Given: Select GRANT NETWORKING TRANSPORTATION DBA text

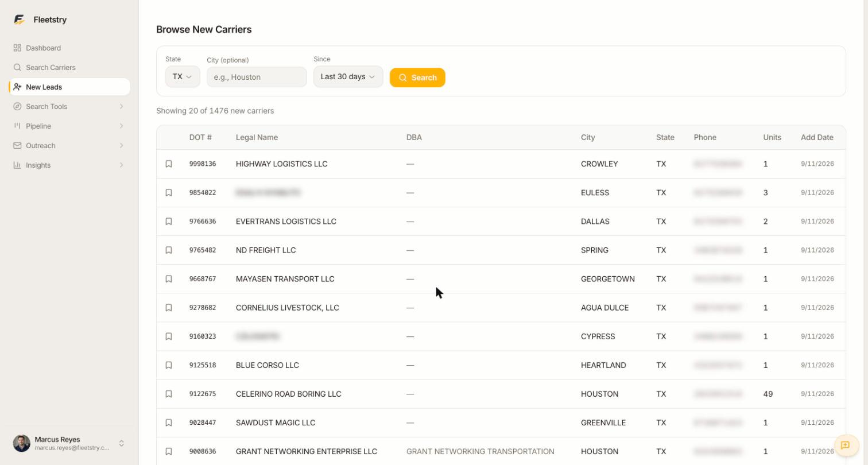Looking at the screenshot, I should click(480, 451).
